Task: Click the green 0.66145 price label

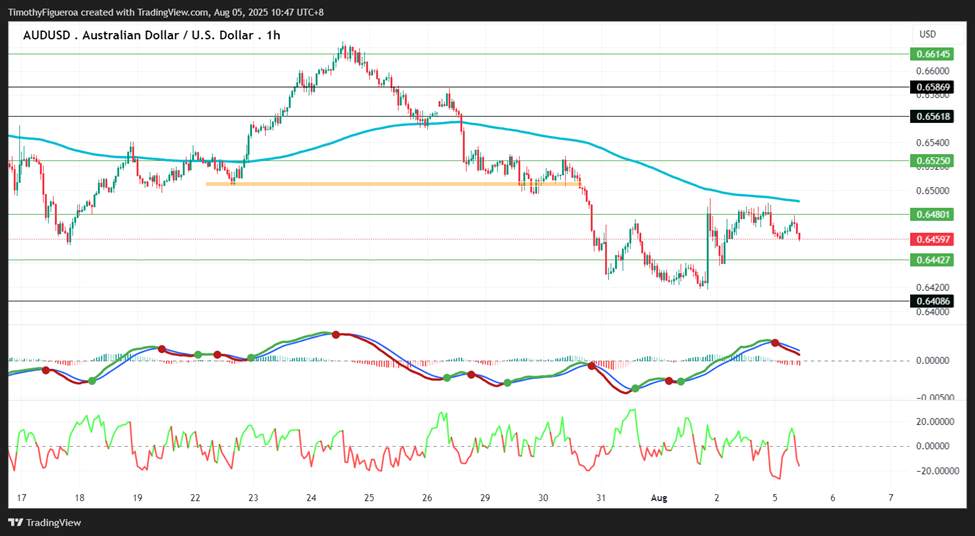Action: pyautogui.click(x=933, y=54)
